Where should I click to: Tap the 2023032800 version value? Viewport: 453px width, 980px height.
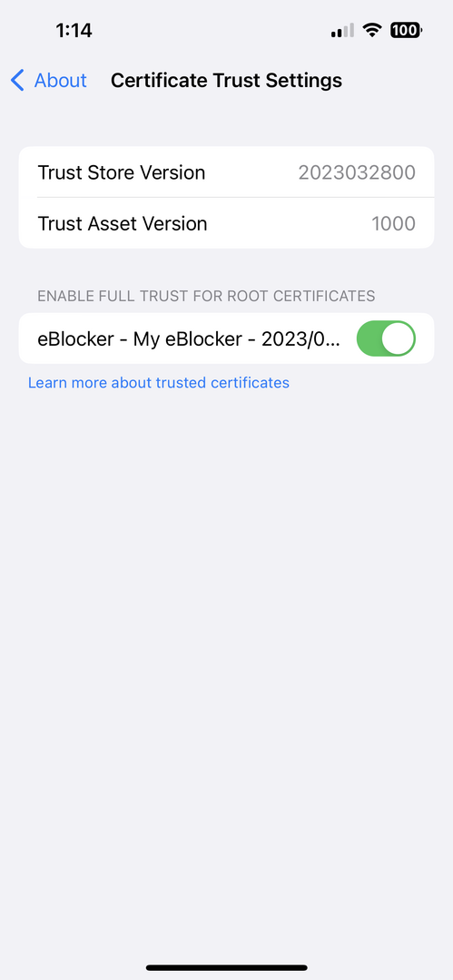[357, 172]
